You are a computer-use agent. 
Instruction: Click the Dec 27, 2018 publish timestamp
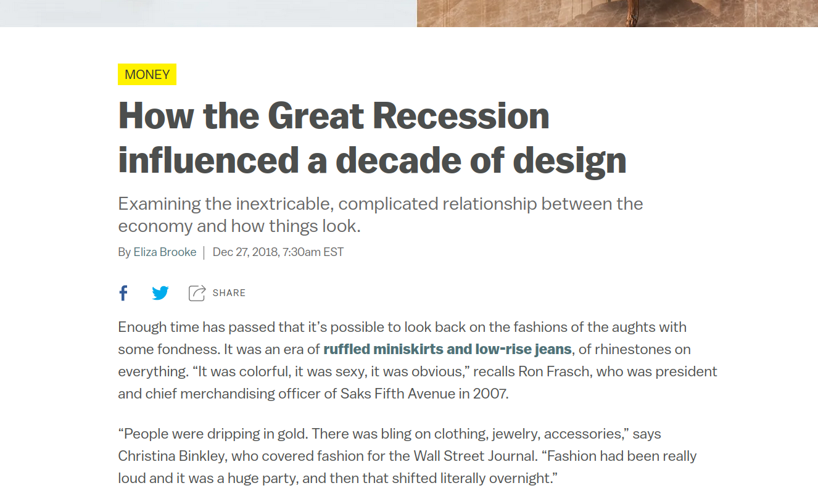coord(278,252)
